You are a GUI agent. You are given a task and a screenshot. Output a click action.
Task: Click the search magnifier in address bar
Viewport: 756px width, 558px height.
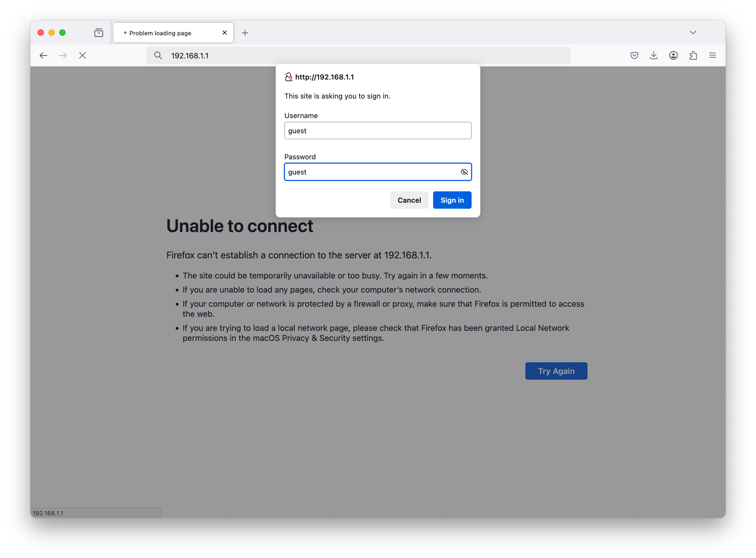tap(158, 55)
